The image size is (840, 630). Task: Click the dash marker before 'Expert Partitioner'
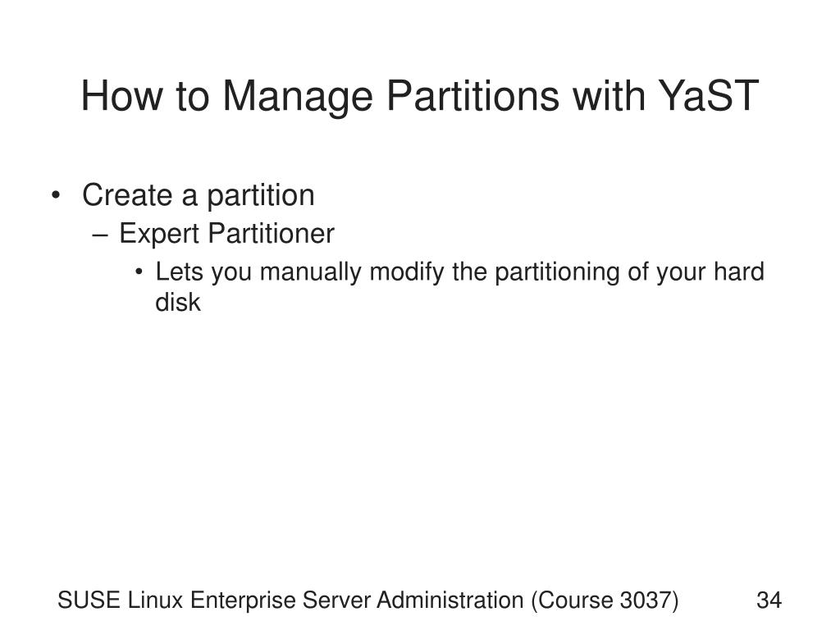pyautogui.click(x=100, y=235)
